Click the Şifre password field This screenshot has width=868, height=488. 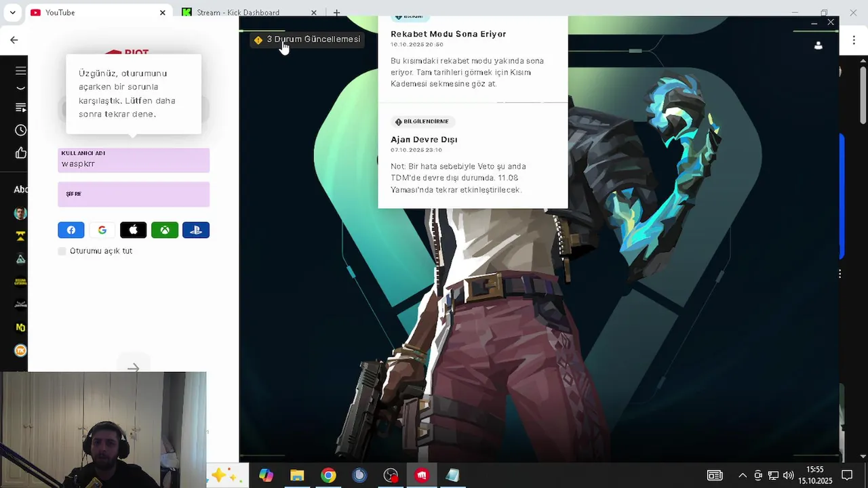[x=134, y=195]
